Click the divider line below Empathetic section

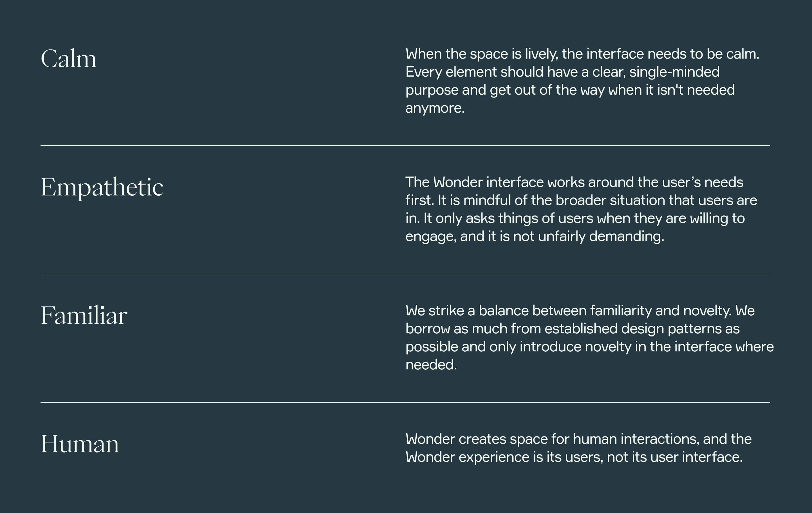405,274
